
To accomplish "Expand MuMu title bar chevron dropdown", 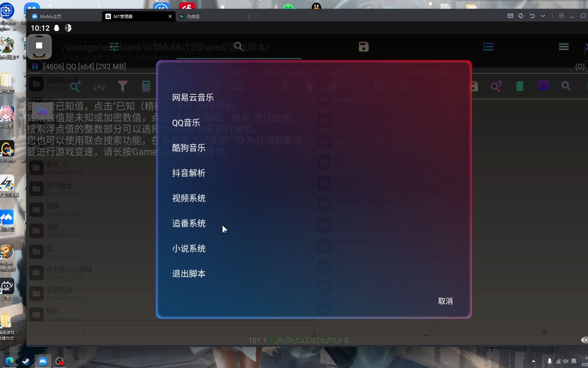I will click(x=543, y=16).
